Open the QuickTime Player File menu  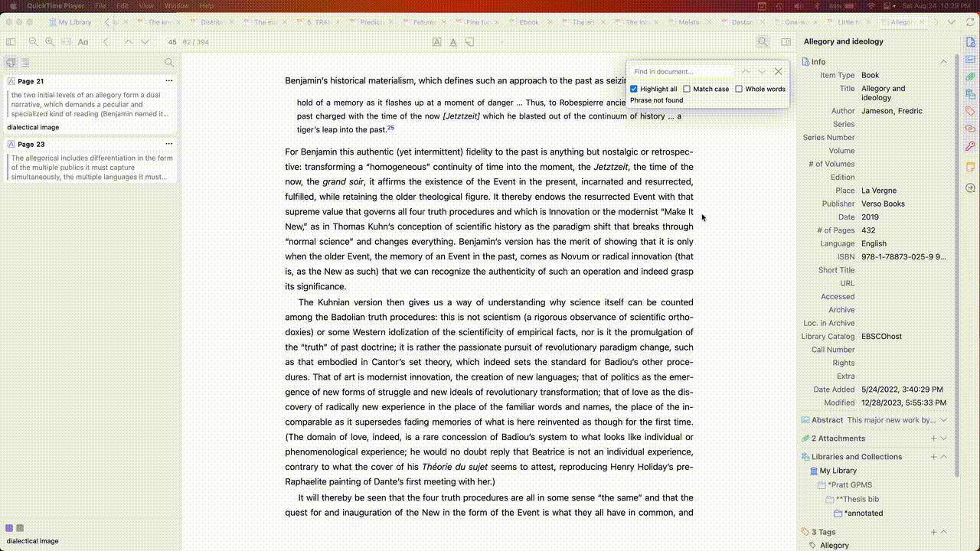click(x=100, y=5)
